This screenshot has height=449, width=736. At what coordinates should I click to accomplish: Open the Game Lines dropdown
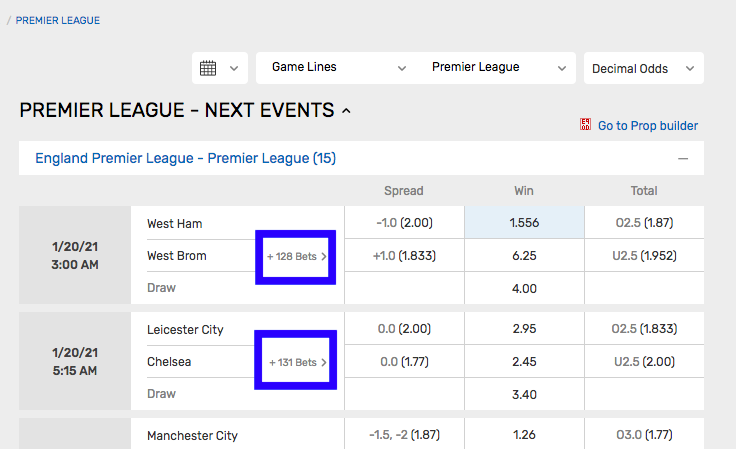336,68
